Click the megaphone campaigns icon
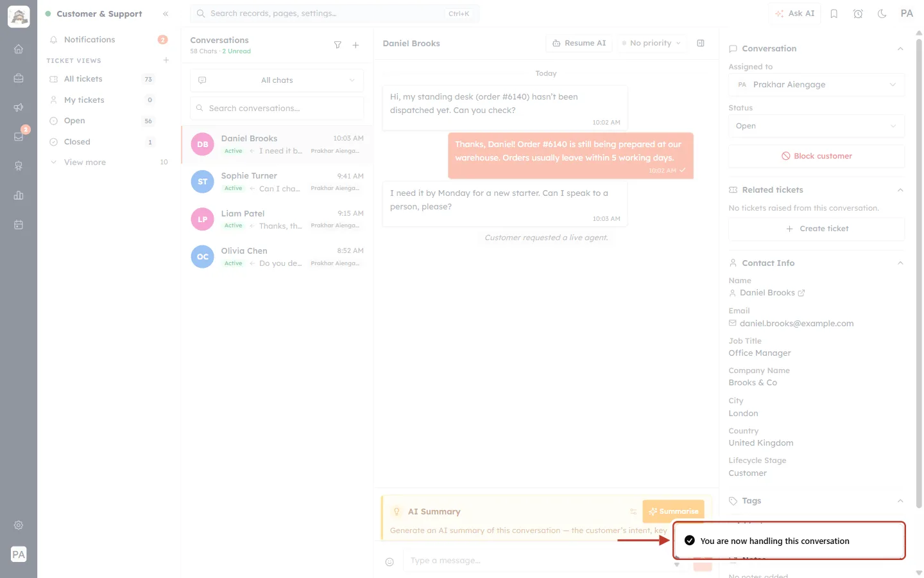 click(19, 107)
